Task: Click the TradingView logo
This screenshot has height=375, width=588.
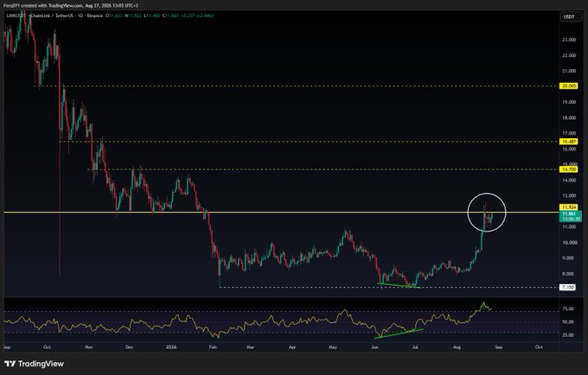Action: tap(34, 364)
